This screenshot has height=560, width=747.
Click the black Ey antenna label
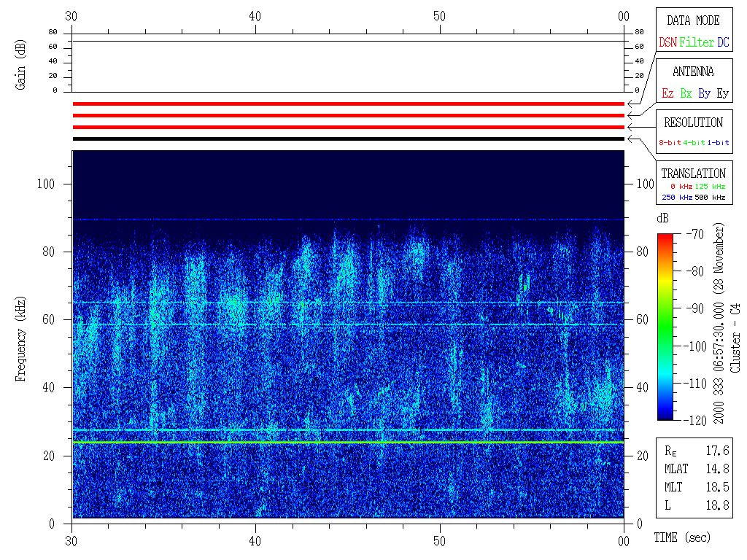coord(722,93)
